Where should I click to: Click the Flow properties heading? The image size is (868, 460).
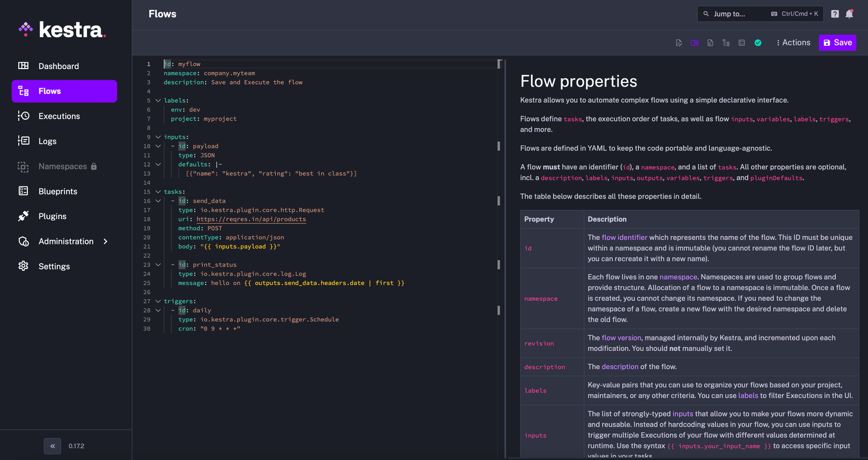[579, 81]
